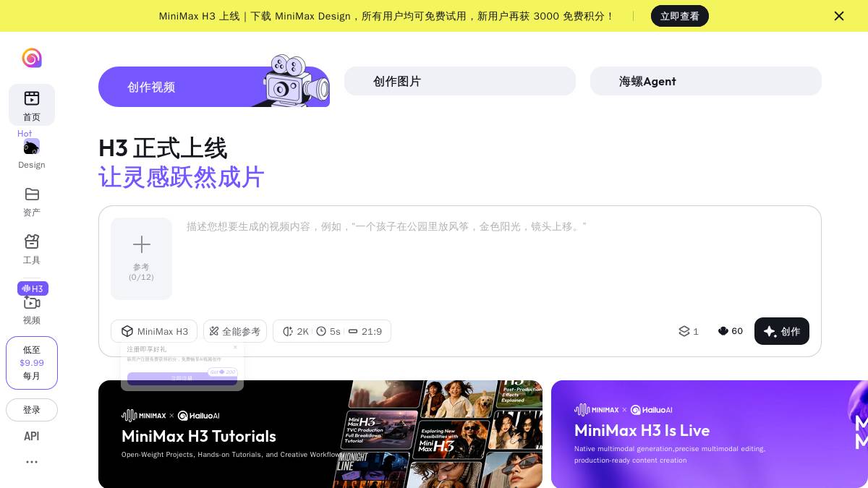Click the Hailuo logo in sidebar
This screenshot has height=488, width=868.
tap(32, 58)
